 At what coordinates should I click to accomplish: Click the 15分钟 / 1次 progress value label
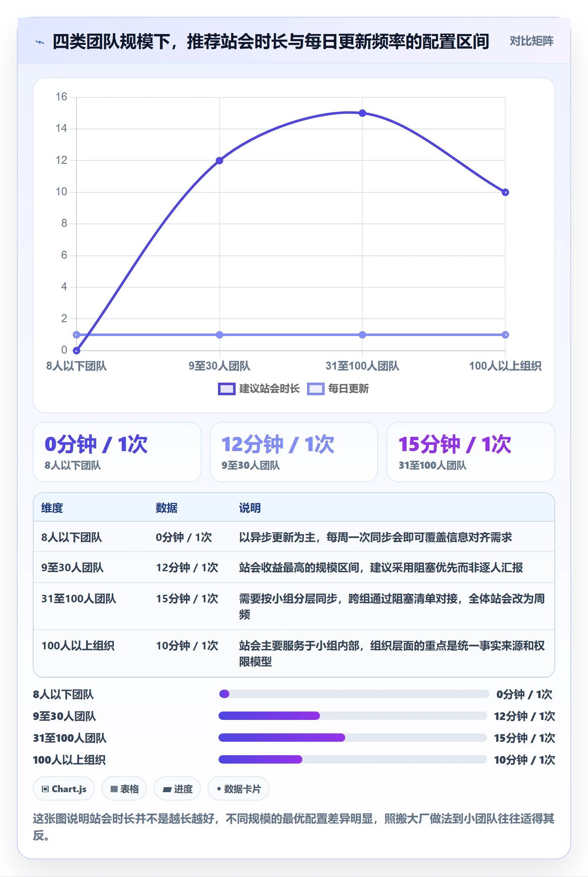point(524,738)
